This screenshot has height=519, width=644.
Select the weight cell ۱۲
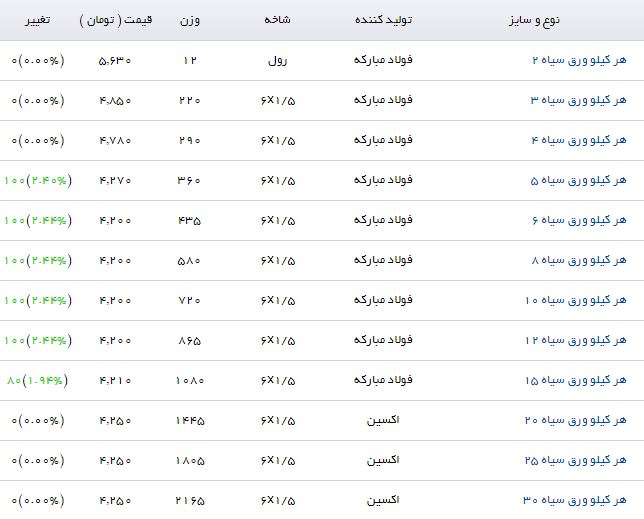[190, 61]
